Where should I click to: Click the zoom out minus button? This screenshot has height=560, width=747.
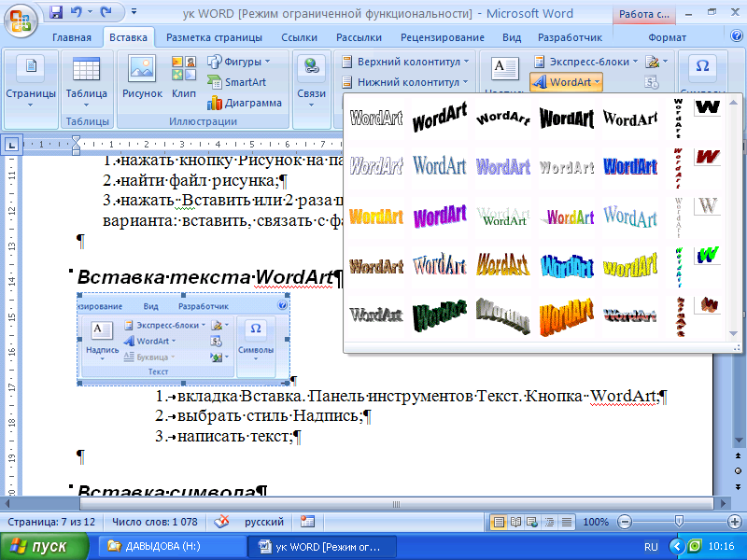pos(624,522)
